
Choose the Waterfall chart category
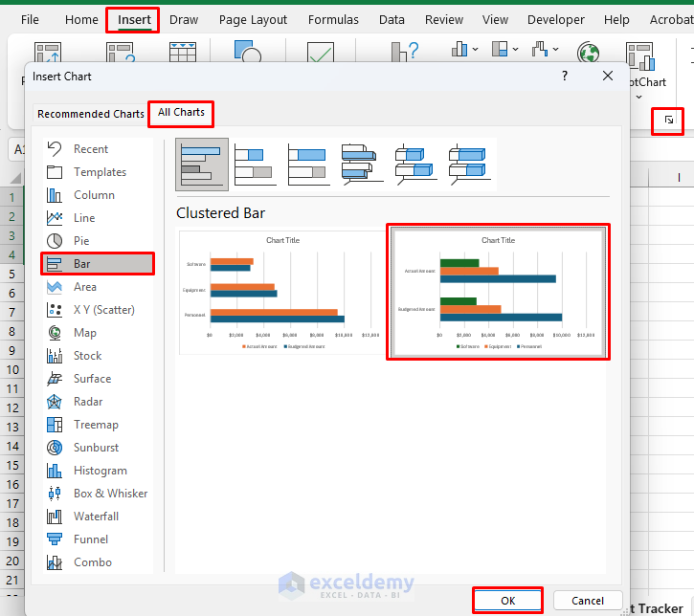(99, 517)
